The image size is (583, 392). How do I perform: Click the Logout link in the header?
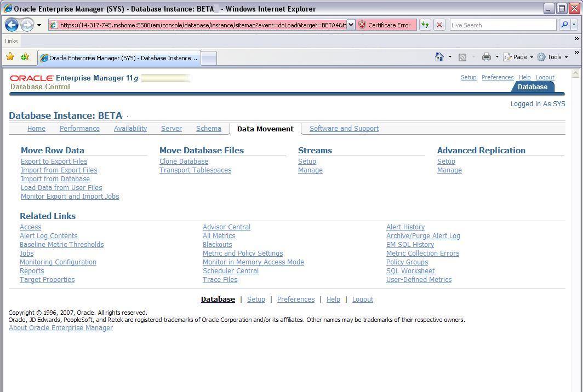point(545,77)
